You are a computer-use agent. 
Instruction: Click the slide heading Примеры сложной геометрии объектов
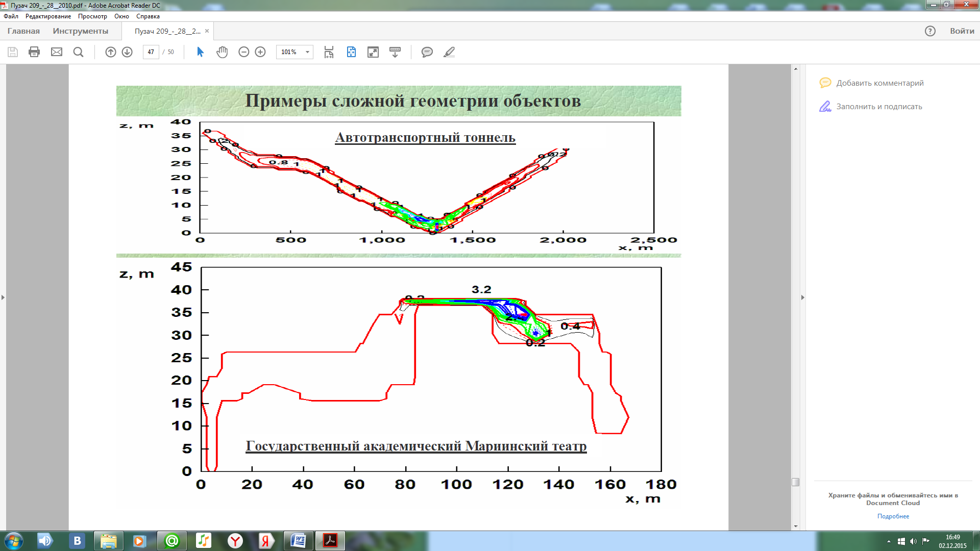pyautogui.click(x=412, y=101)
